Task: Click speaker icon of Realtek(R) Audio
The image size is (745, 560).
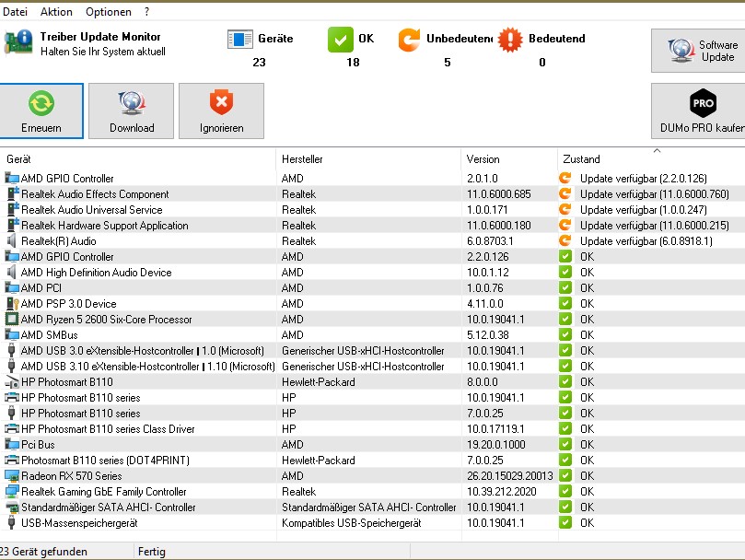Action: click(x=12, y=241)
